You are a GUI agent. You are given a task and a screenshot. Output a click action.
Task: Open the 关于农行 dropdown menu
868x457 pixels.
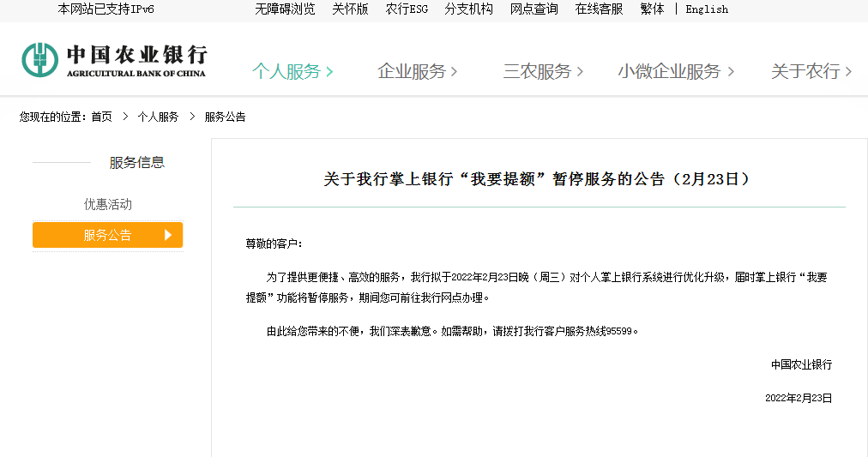[811, 72]
